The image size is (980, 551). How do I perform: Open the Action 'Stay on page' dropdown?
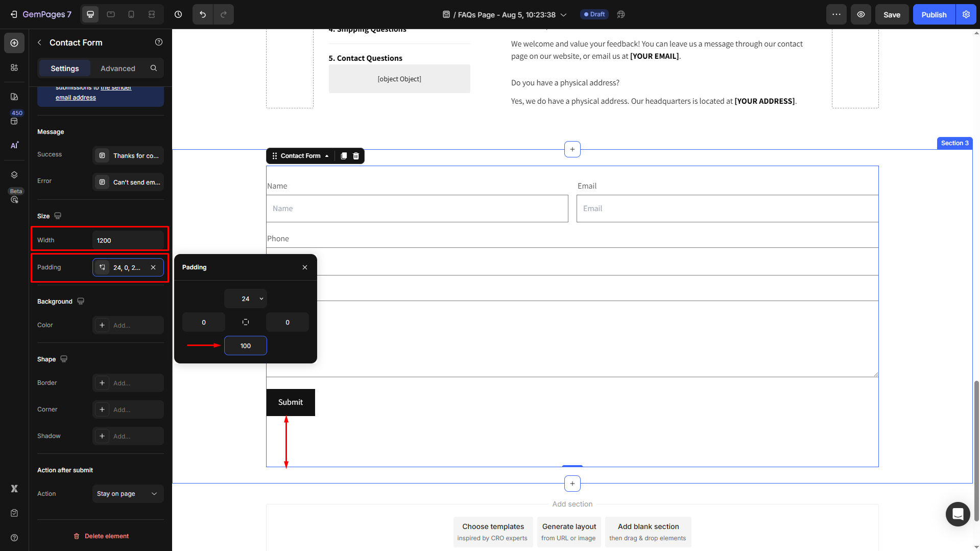pos(128,494)
